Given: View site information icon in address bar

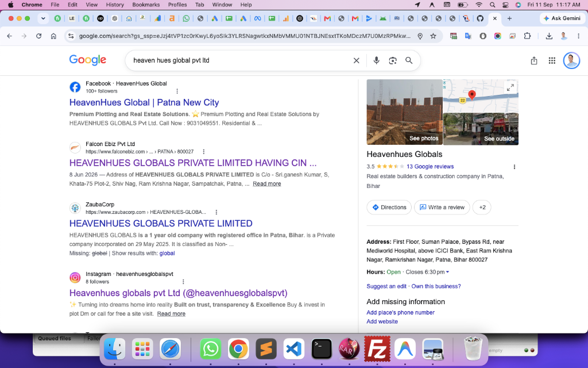Looking at the screenshot, I should coord(71,36).
